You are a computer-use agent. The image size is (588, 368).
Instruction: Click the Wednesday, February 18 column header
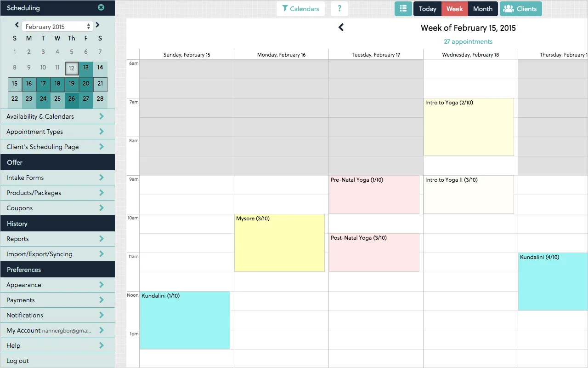470,55
